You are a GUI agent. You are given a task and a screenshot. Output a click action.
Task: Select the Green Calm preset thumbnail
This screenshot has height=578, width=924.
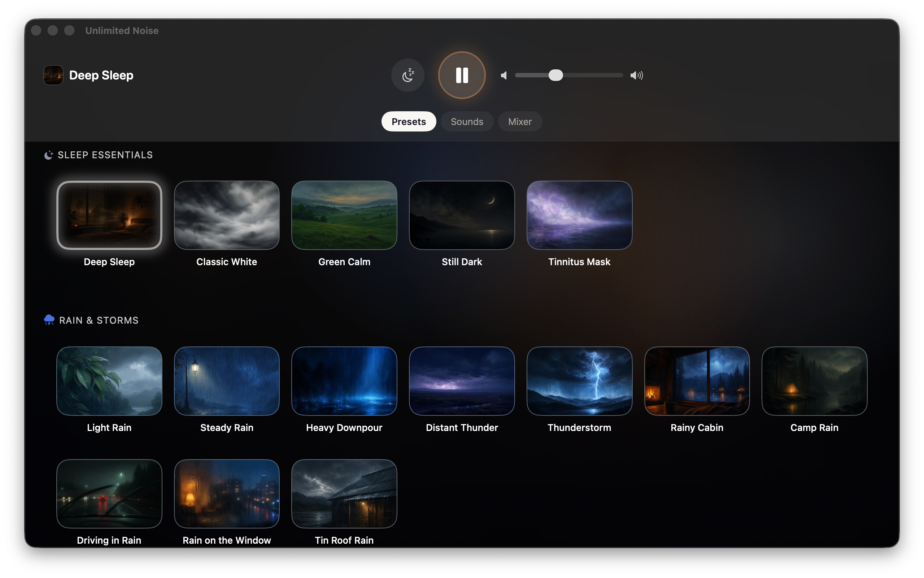(344, 215)
